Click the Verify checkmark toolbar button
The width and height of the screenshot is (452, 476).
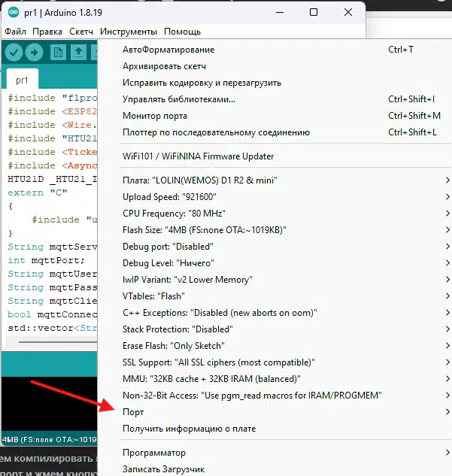coord(14,53)
